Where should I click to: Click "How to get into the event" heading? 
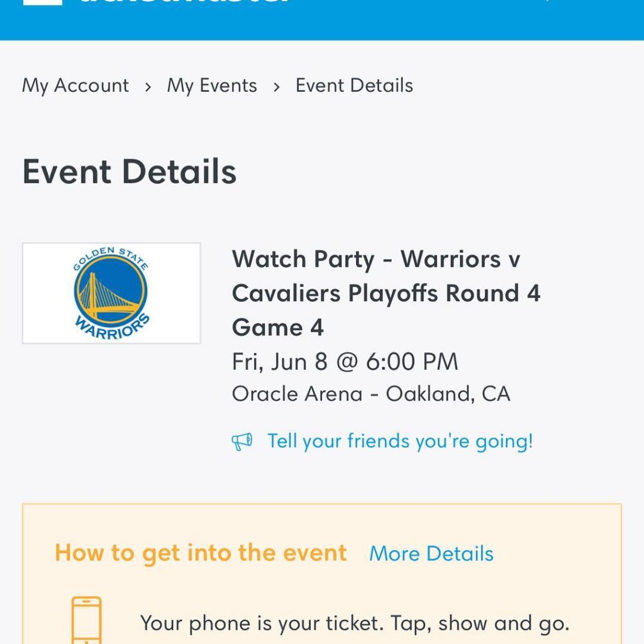point(201,553)
